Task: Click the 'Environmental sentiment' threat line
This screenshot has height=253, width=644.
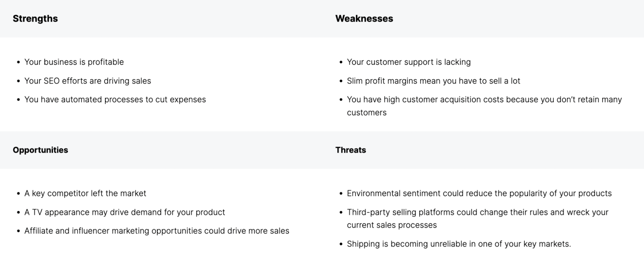Action: (x=479, y=193)
